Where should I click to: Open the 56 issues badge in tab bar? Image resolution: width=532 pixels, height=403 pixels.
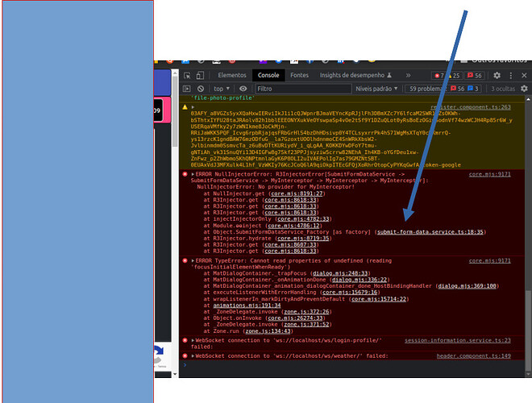point(474,76)
